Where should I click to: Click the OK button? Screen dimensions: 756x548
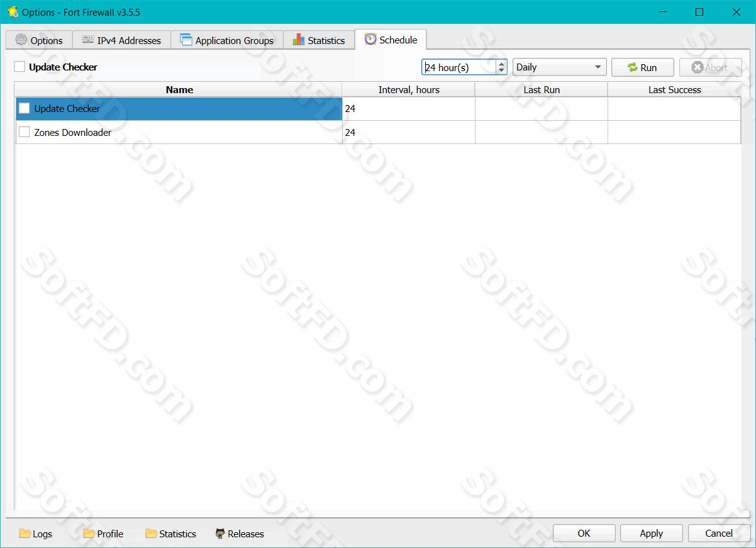[584, 533]
